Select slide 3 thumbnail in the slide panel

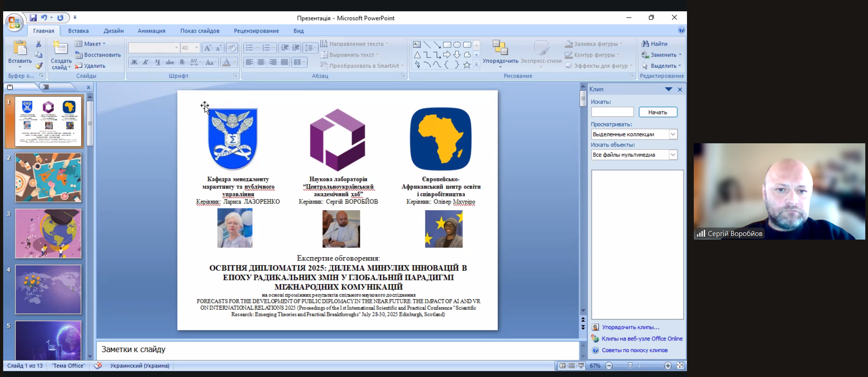[x=48, y=233]
